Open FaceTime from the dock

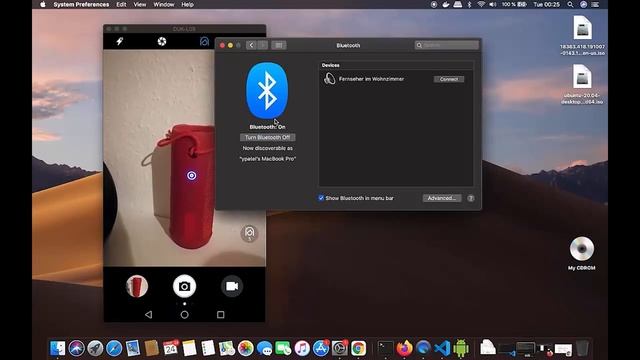pyautogui.click(x=283, y=348)
